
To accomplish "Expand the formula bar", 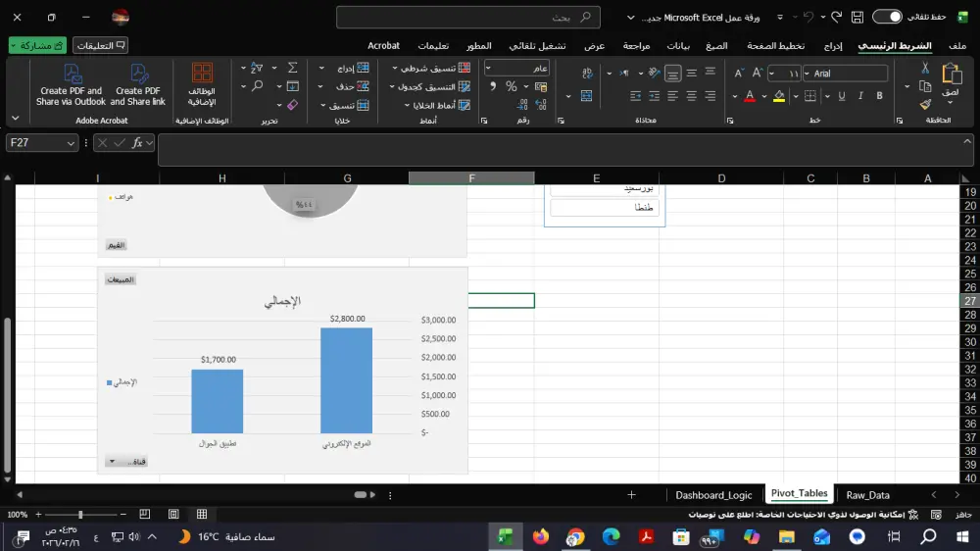I will coord(967,141).
